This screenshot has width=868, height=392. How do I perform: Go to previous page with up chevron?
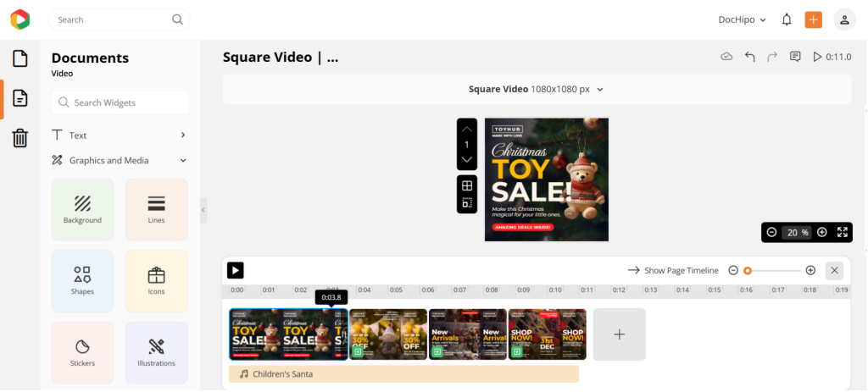pyautogui.click(x=467, y=129)
